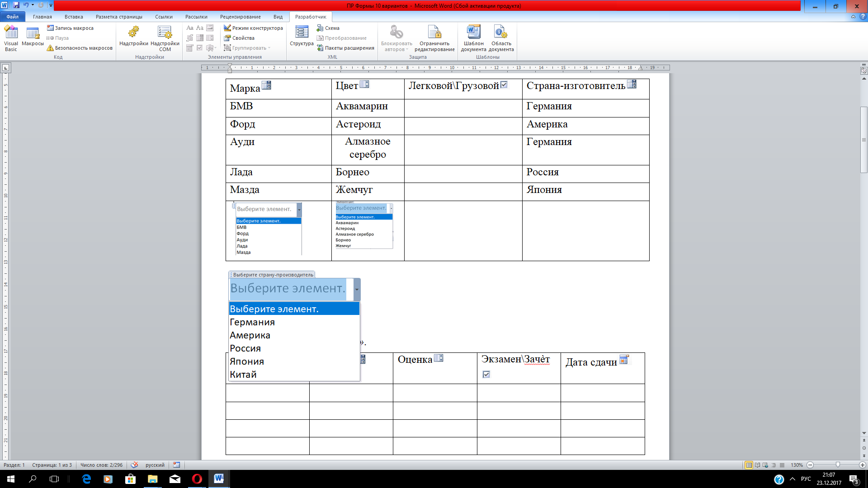The width and height of the screenshot is (868, 488).
Task: Open legacy tools dropdown in controls
Action: click(x=211, y=48)
